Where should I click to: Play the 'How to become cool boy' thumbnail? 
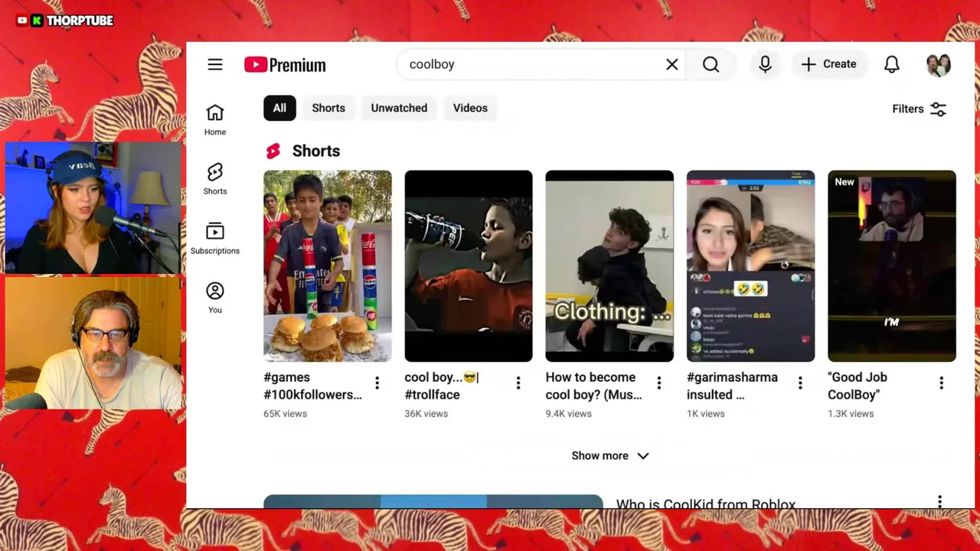click(609, 266)
